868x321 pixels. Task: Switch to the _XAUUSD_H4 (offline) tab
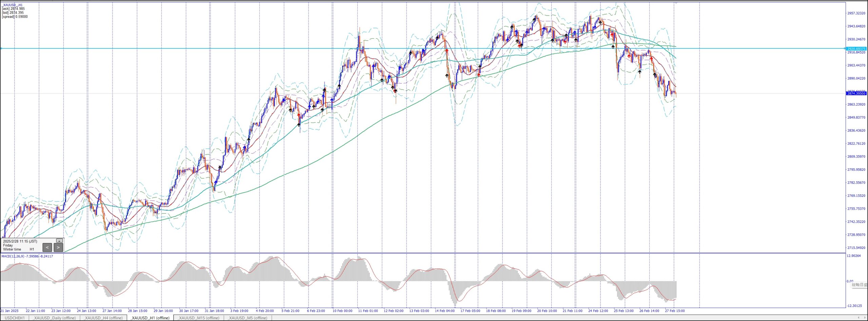(103, 318)
